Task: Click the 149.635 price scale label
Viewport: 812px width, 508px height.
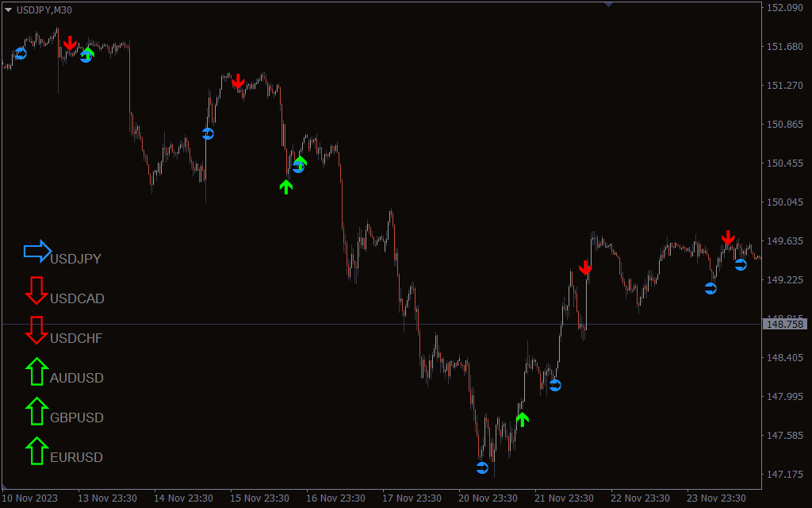Action: click(784, 241)
